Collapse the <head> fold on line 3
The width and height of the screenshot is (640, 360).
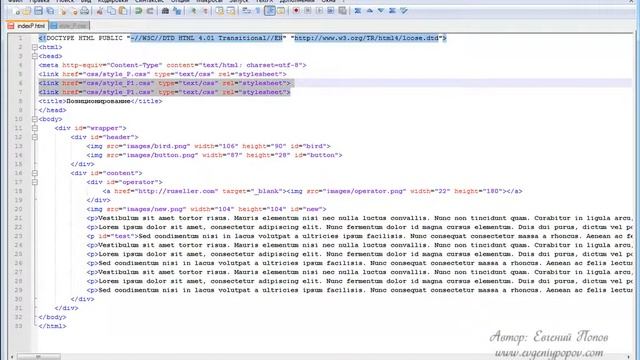point(35,56)
